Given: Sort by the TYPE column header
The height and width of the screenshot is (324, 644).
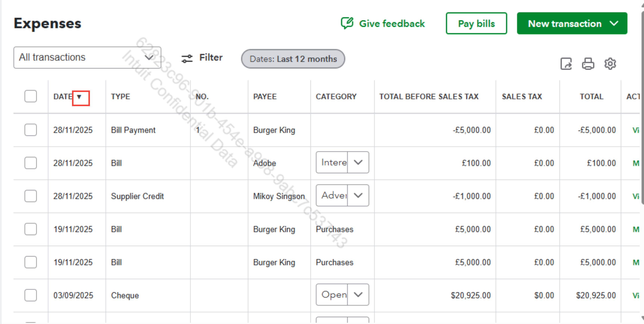Looking at the screenshot, I should (121, 97).
